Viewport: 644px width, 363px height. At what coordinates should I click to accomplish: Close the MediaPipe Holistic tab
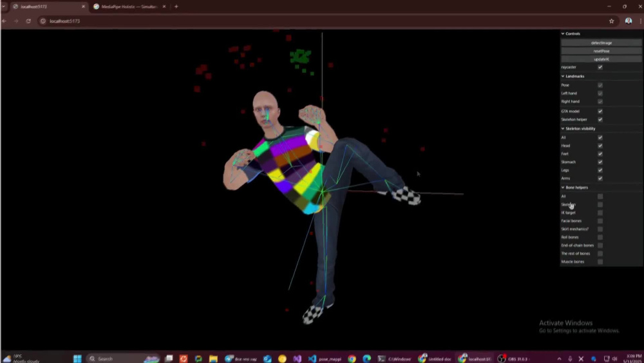pyautogui.click(x=164, y=6)
